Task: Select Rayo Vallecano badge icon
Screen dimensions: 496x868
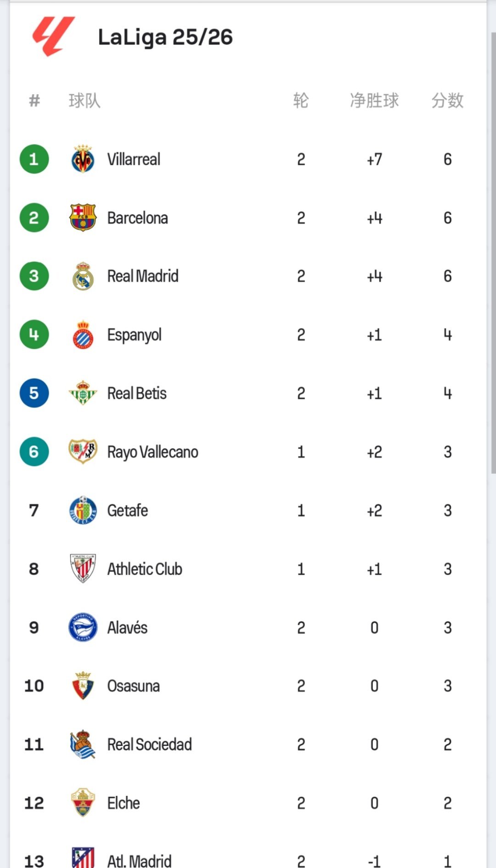Action: tap(83, 452)
